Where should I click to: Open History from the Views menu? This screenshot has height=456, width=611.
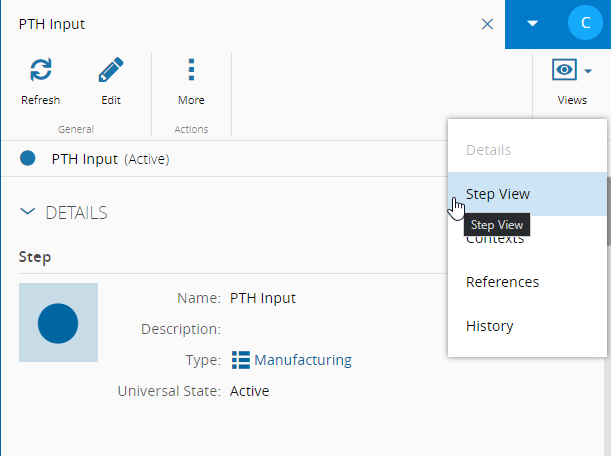[489, 326]
